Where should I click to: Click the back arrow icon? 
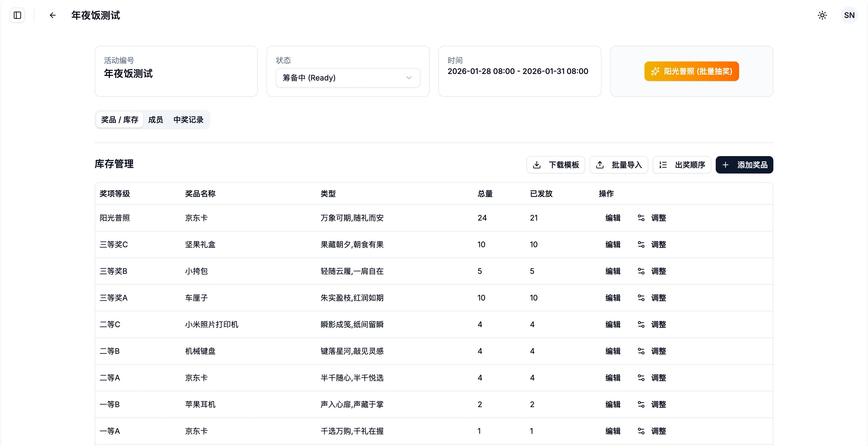(x=52, y=15)
